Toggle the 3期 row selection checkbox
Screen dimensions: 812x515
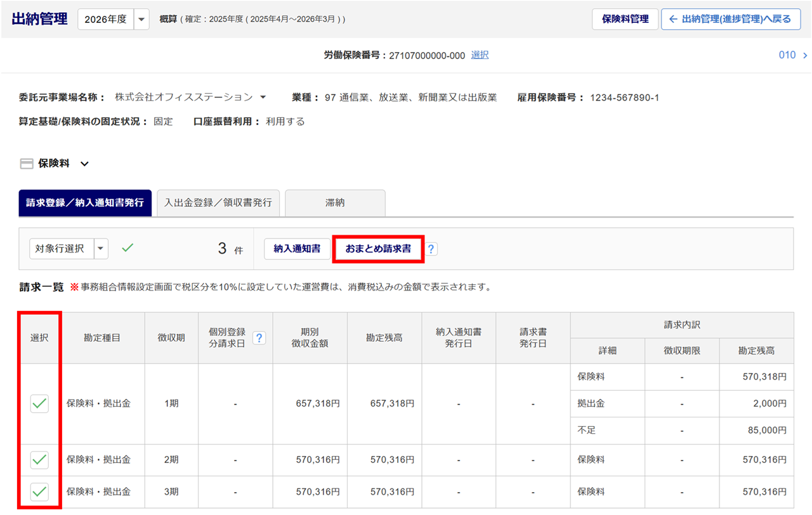point(39,492)
